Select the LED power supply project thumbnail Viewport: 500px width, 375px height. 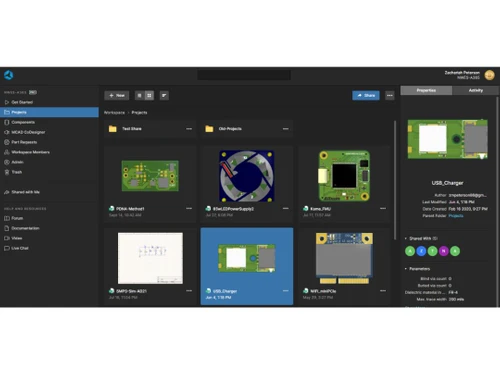pos(247,176)
